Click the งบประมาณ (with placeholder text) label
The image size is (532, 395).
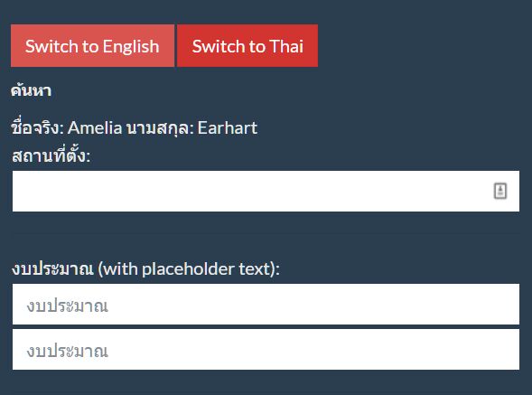pos(146,269)
